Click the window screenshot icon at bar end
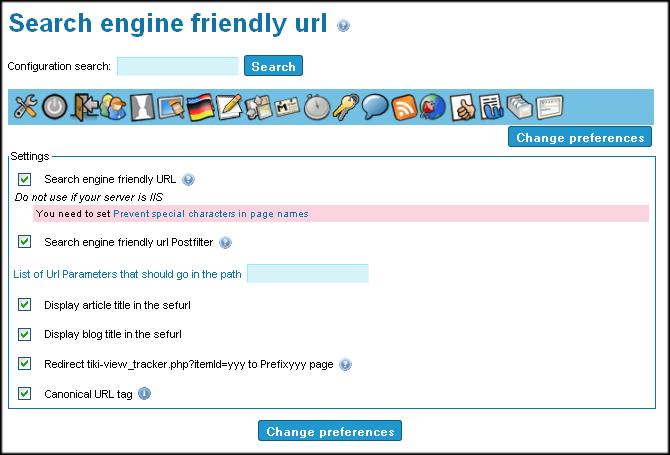The width and height of the screenshot is (670, 455). (x=550, y=107)
